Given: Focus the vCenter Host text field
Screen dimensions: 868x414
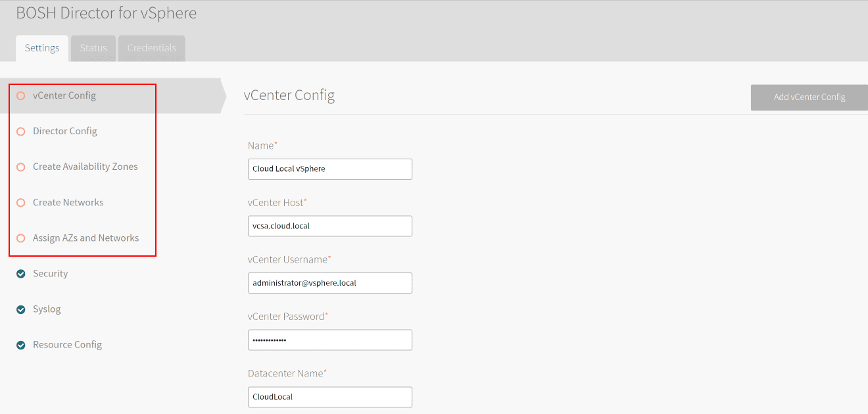Looking at the screenshot, I should pyautogui.click(x=330, y=226).
